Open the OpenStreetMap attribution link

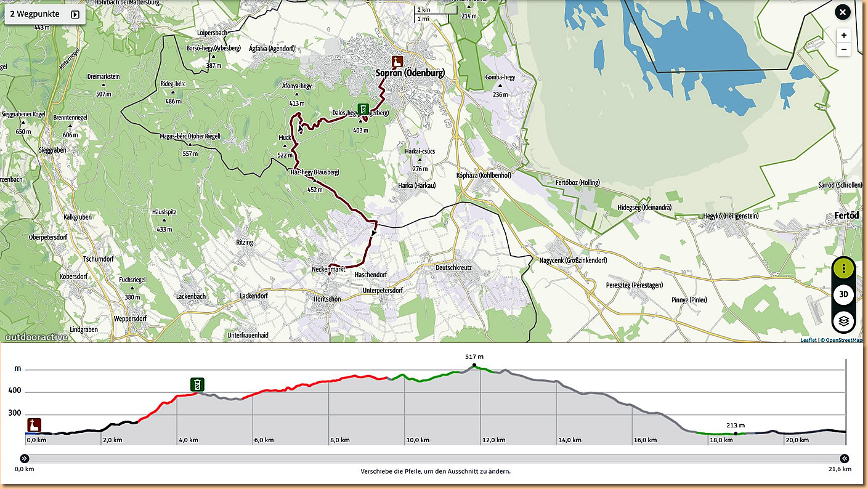(x=843, y=340)
